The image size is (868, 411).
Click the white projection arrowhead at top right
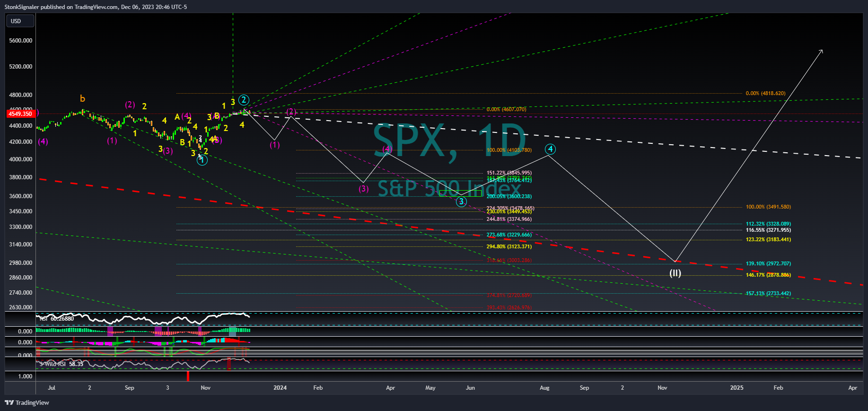click(x=821, y=51)
